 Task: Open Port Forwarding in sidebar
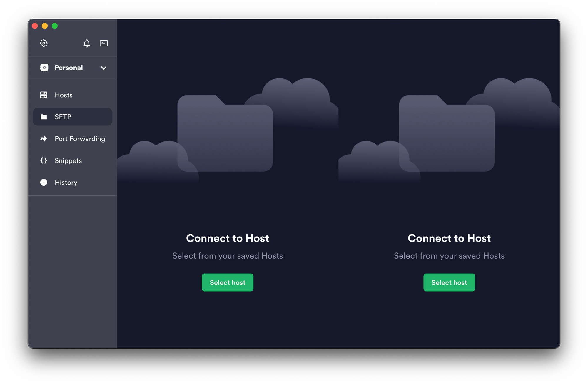(80, 139)
